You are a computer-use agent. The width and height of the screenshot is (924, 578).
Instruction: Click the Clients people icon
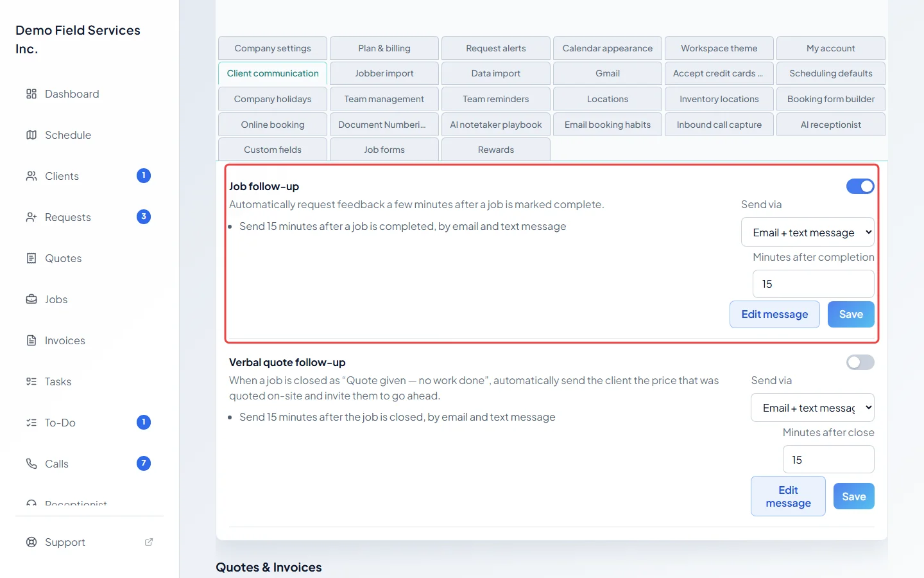pos(31,176)
